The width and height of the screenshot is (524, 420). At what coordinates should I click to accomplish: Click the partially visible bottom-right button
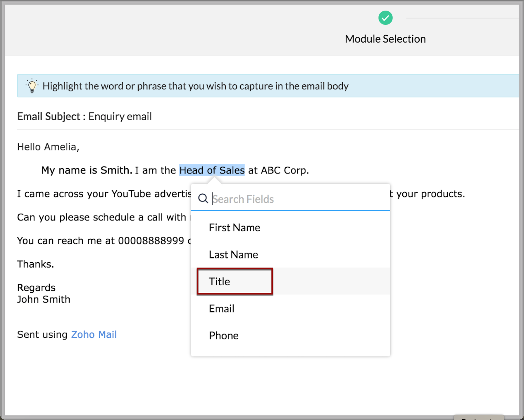(x=479, y=417)
